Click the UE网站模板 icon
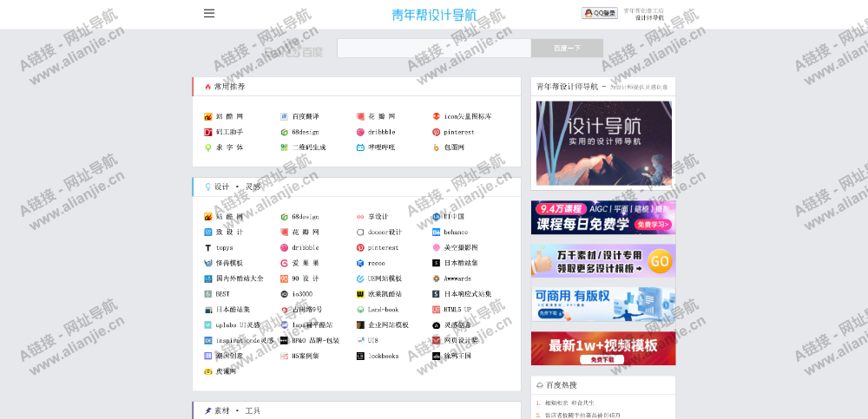The height and width of the screenshot is (419, 868). (360, 279)
